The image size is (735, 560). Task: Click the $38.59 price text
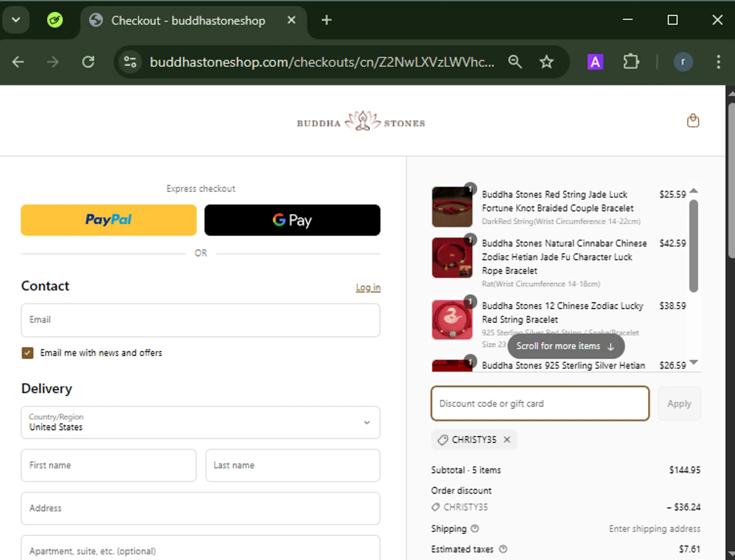pyautogui.click(x=672, y=306)
